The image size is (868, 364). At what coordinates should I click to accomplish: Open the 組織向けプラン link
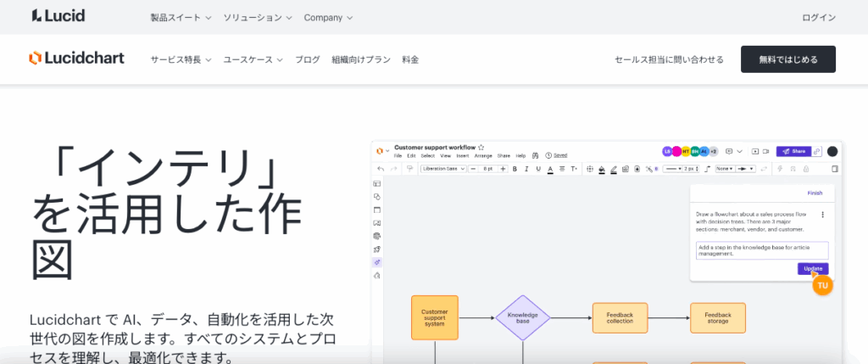[x=361, y=60]
